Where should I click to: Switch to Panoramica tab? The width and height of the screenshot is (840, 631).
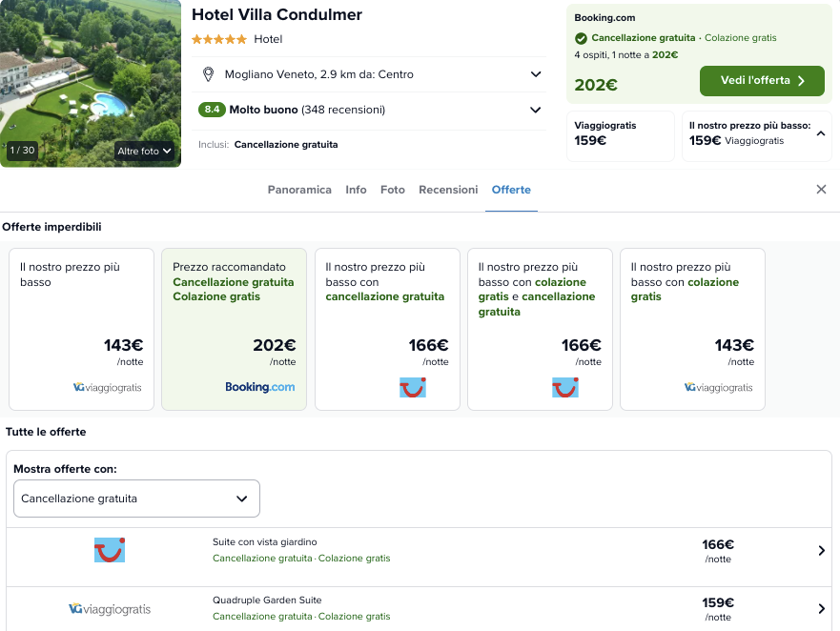tap(299, 190)
